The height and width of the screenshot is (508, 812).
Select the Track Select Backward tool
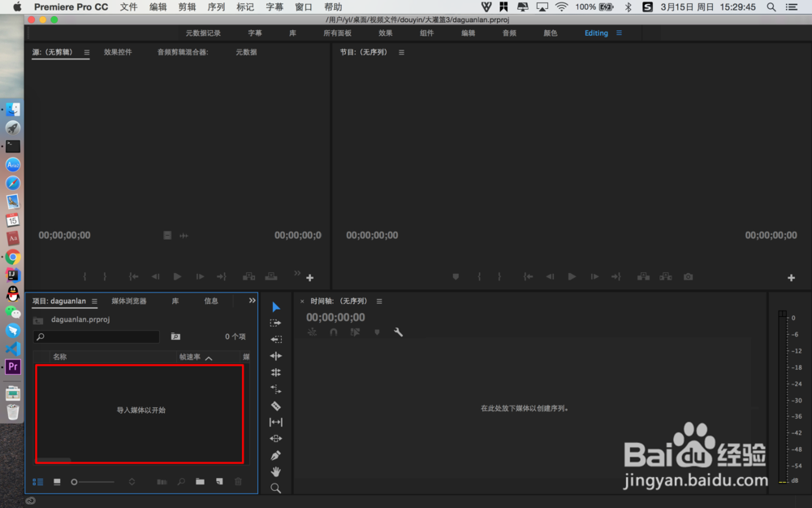pyautogui.click(x=276, y=340)
